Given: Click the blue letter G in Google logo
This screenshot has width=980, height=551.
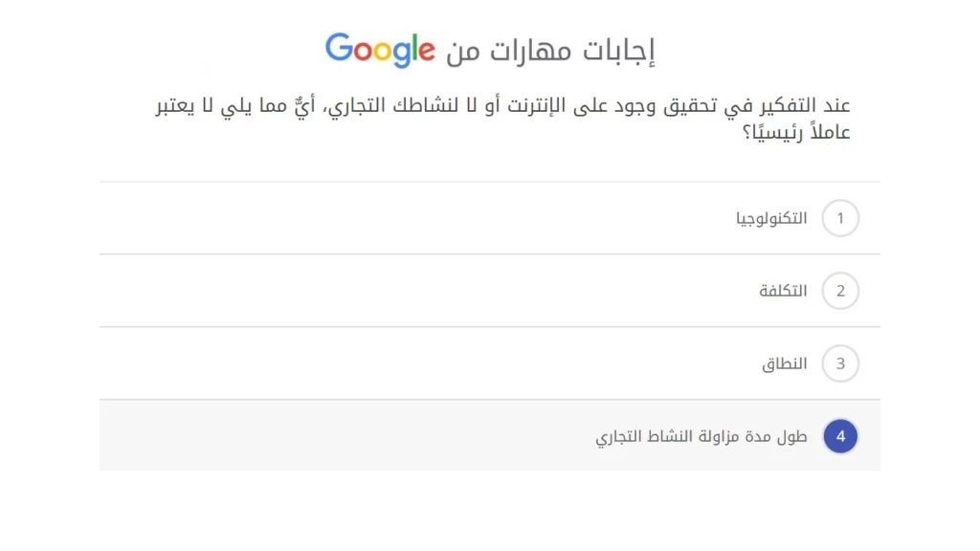Looking at the screenshot, I should coord(340,48).
